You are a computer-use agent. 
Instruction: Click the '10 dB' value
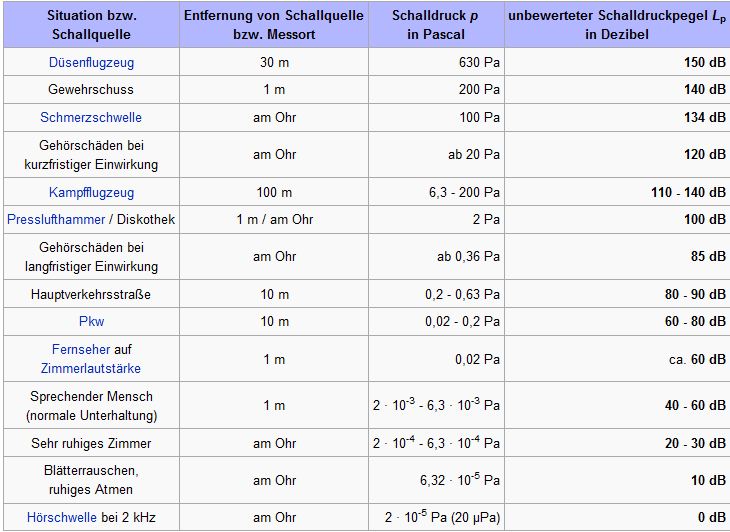tap(708, 480)
